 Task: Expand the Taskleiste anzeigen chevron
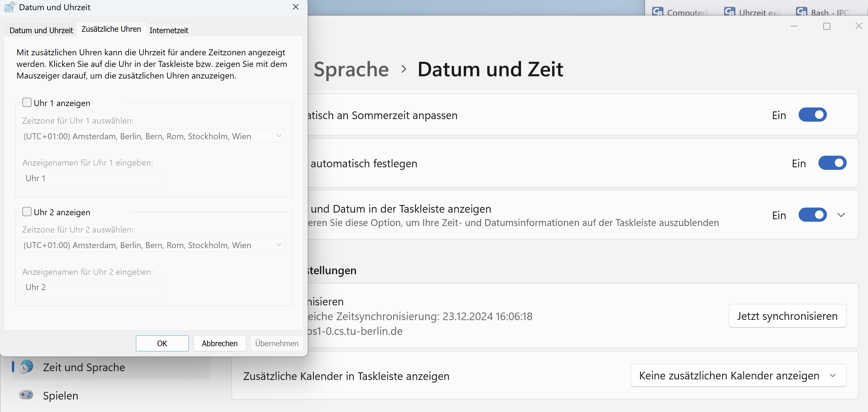point(841,215)
